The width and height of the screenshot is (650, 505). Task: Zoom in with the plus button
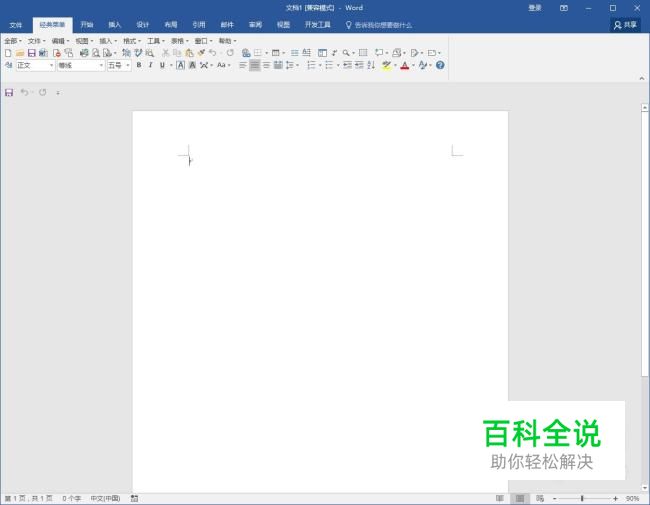(x=616, y=498)
